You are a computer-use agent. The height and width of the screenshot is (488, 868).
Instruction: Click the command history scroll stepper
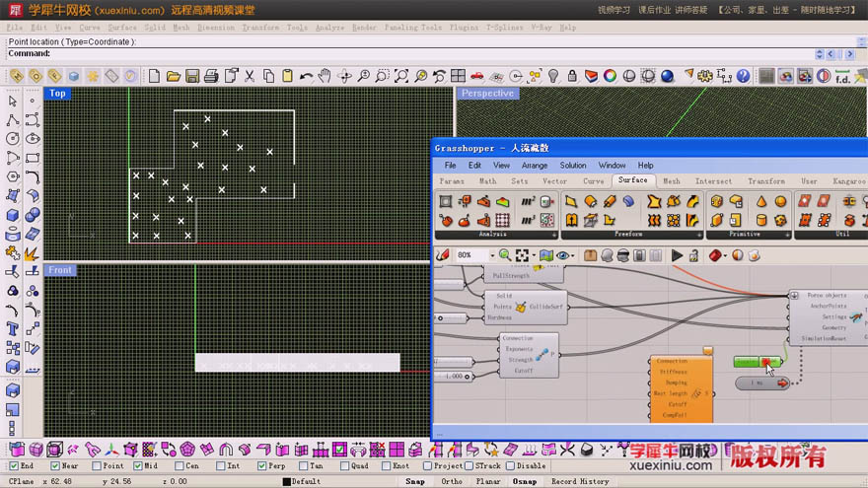[820, 53]
